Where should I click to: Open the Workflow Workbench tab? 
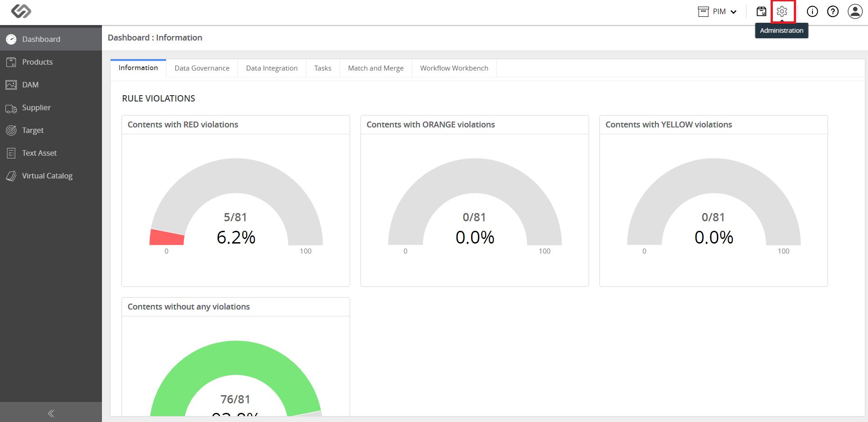pyautogui.click(x=454, y=68)
